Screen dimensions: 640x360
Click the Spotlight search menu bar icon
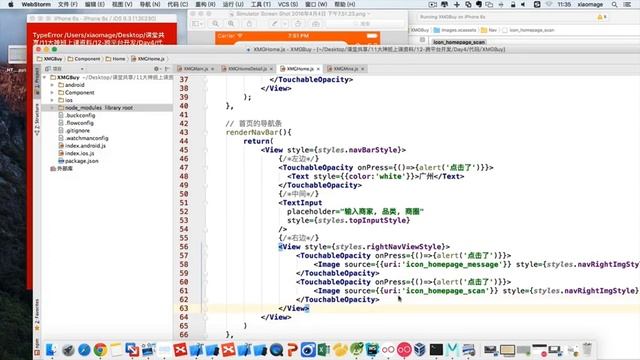614,4
